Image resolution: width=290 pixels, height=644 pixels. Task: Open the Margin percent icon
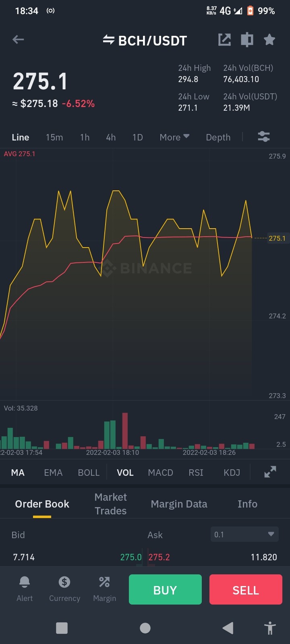pyautogui.click(x=104, y=582)
